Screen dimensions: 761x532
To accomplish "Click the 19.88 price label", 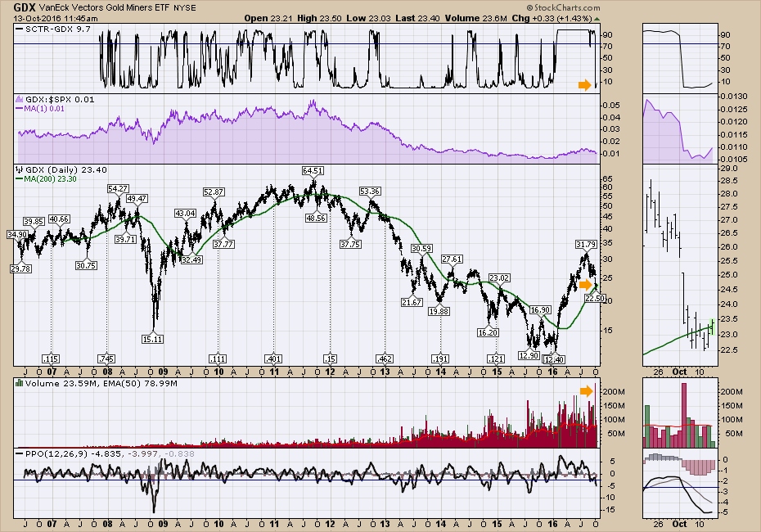I will (x=439, y=312).
